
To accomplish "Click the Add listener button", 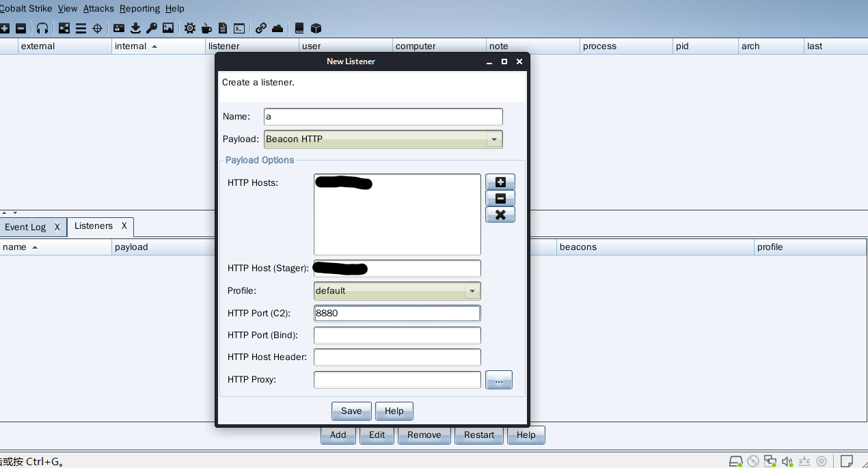I will point(338,435).
